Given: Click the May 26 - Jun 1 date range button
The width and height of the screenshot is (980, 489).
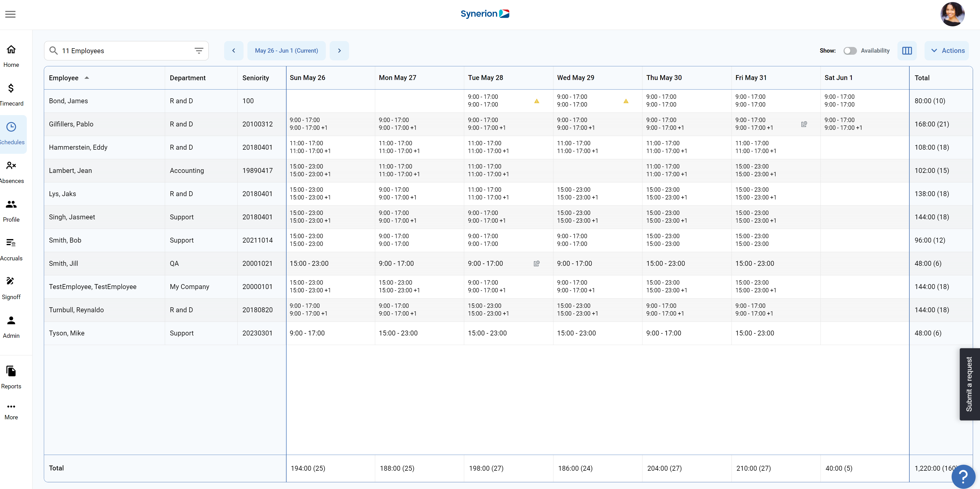Looking at the screenshot, I should pos(286,50).
